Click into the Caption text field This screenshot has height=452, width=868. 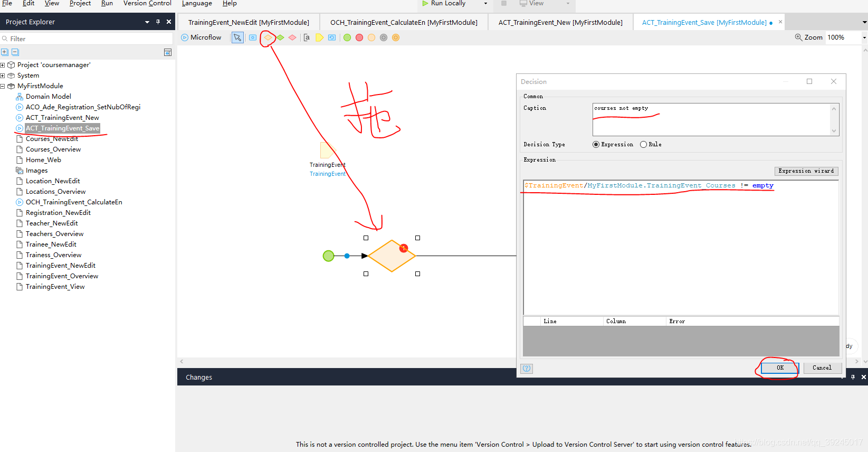710,119
